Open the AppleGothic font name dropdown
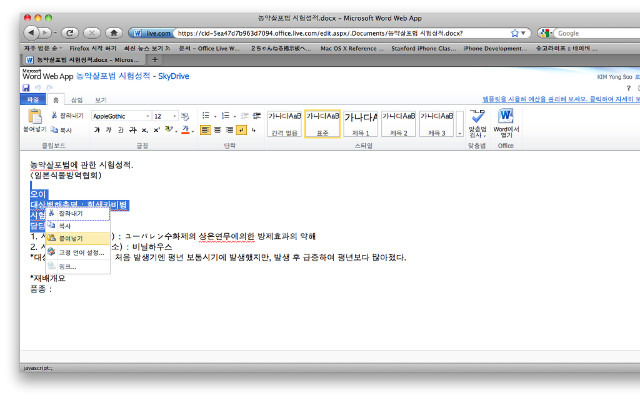640x399 pixels. 147,116
